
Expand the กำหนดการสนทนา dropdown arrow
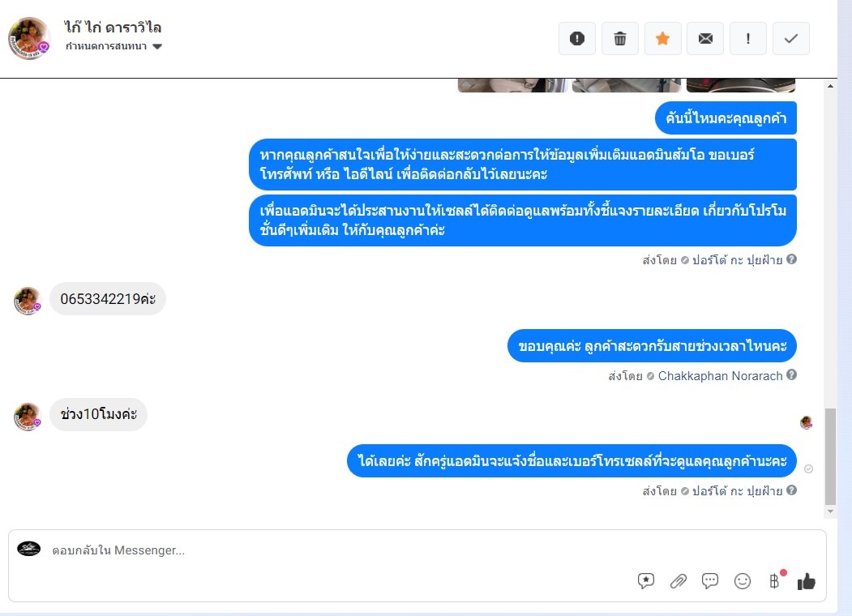pos(157,47)
